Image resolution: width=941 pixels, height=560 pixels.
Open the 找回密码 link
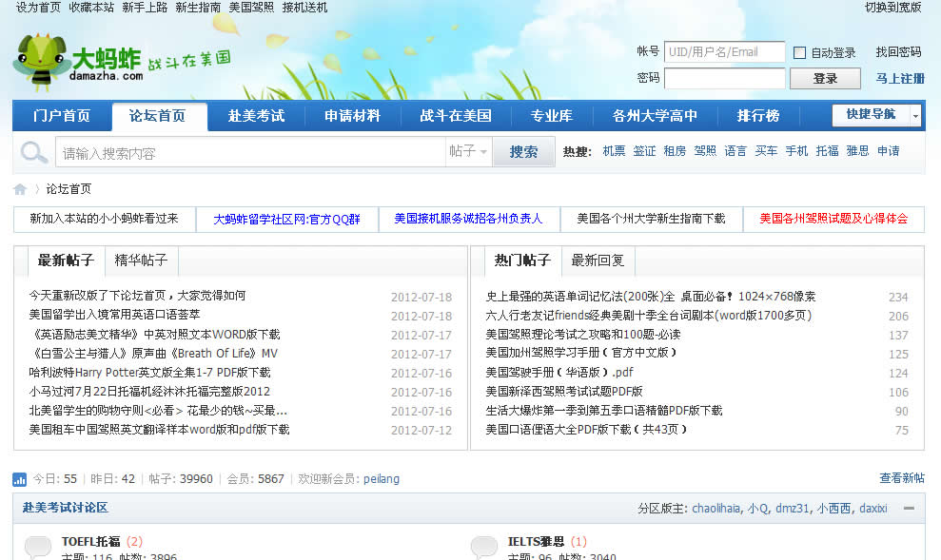898,52
